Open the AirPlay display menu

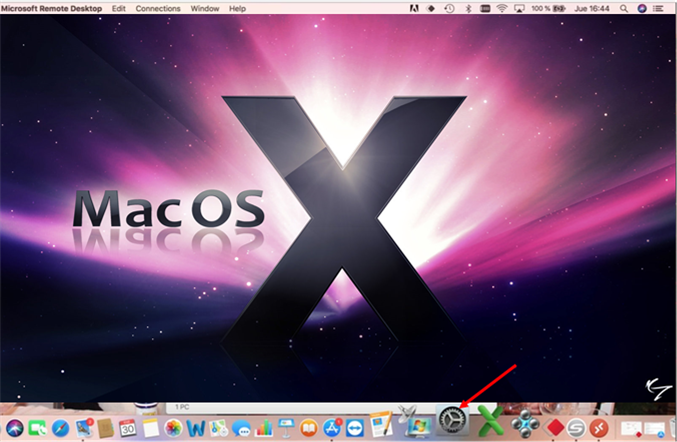519,9
